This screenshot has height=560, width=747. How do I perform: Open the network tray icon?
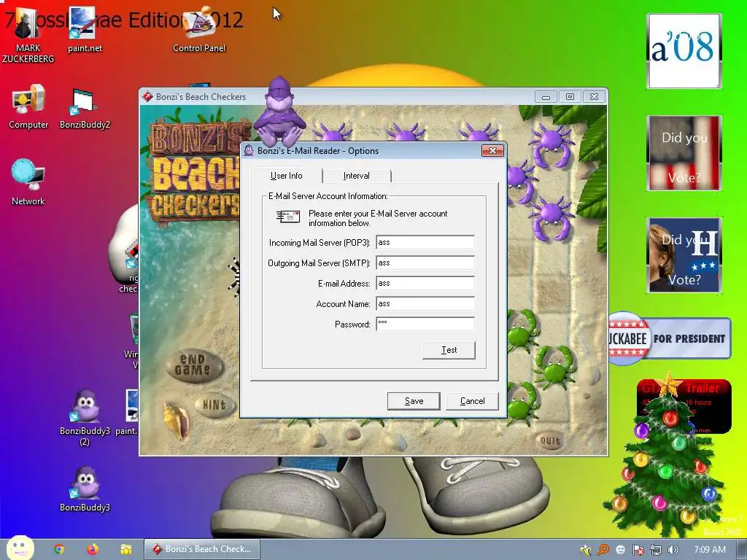pos(656,550)
